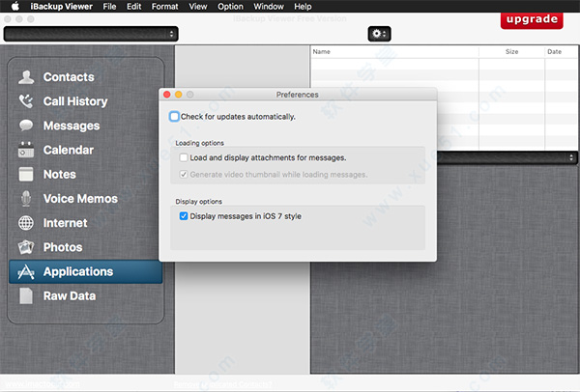
Task: Click the Messages speech bubble icon
Action: [26, 126]
